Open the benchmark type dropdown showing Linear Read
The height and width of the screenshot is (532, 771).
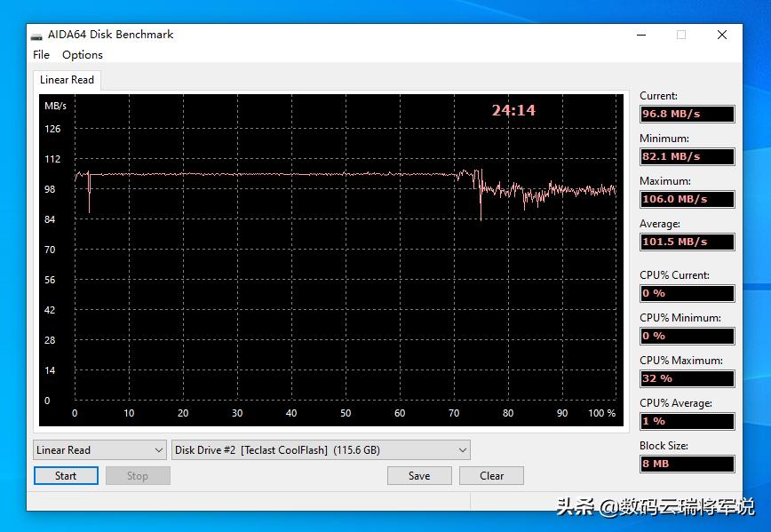coord(99,449)
